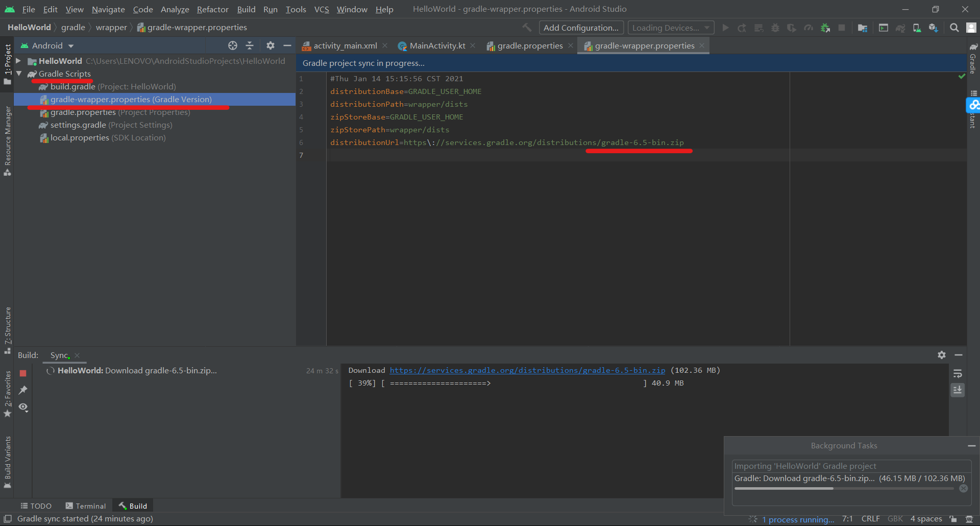Open the Analyze menu

click(175, 9)
